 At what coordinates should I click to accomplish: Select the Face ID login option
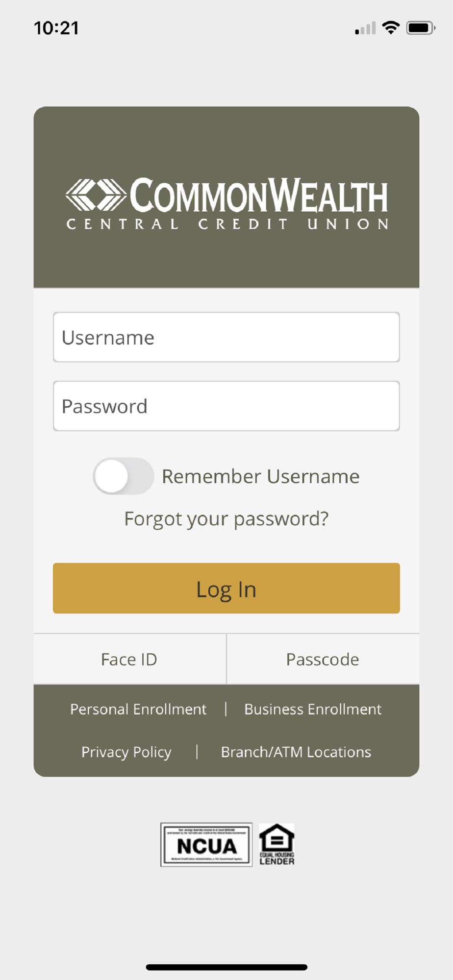click(x=129, y=659)
